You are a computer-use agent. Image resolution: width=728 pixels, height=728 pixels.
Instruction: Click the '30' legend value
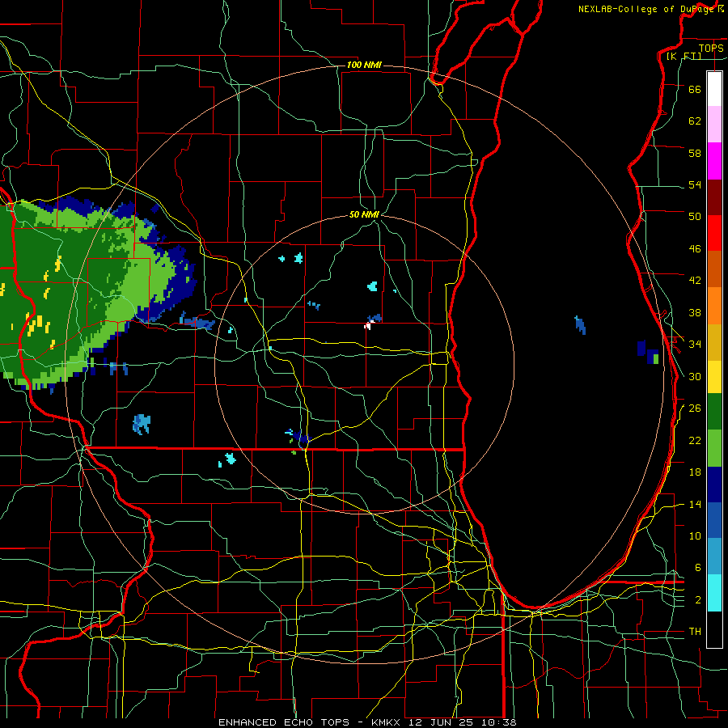(x=695, y=376)
